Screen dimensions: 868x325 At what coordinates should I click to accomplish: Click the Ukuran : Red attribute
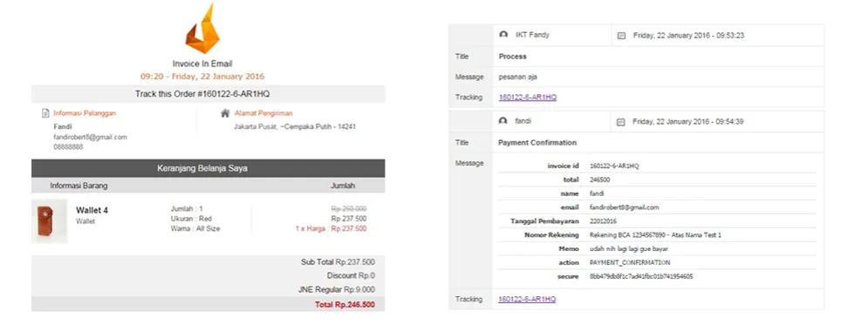[x=192, y=219]
